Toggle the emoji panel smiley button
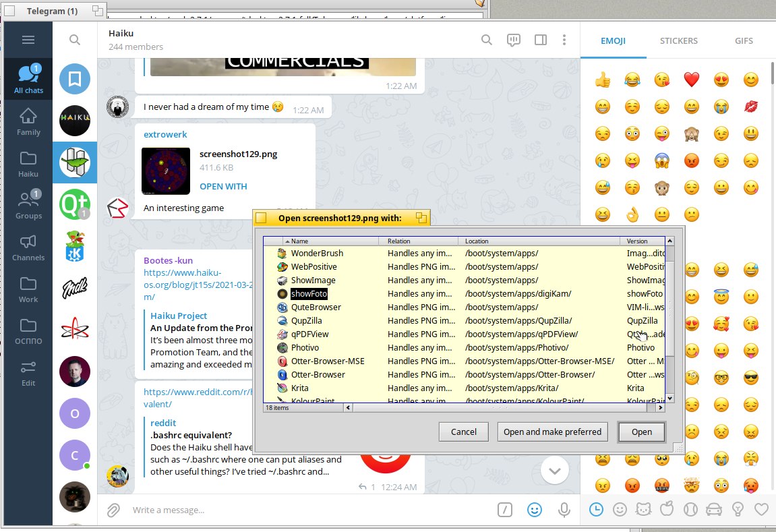The width and height of the screenshot is (776, 532). point(535,510)
